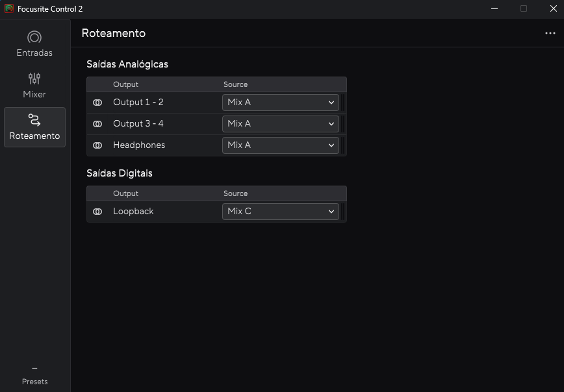Minimize the Focusrite Control 2 window
The width and height of the screenshot is (564, 392).
click(x=494, y=8)
